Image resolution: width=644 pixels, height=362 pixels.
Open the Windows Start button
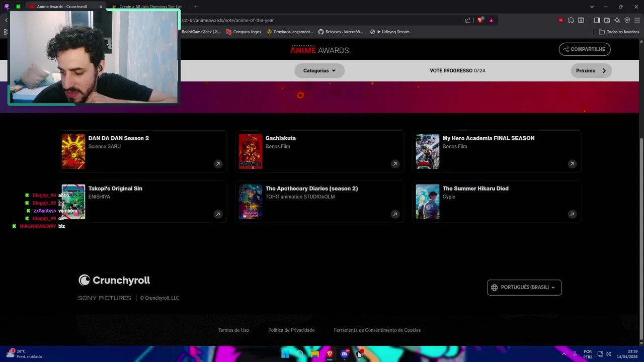tap(285, 354)
